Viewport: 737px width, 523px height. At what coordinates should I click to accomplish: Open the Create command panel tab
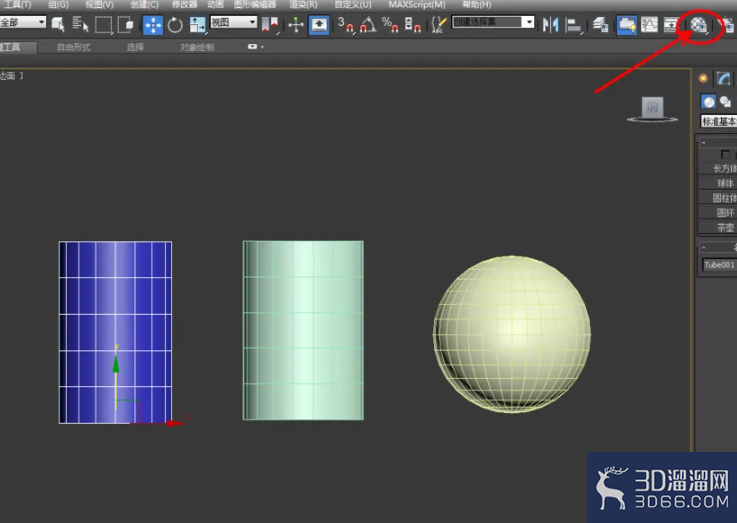click(x=703, y=78)
